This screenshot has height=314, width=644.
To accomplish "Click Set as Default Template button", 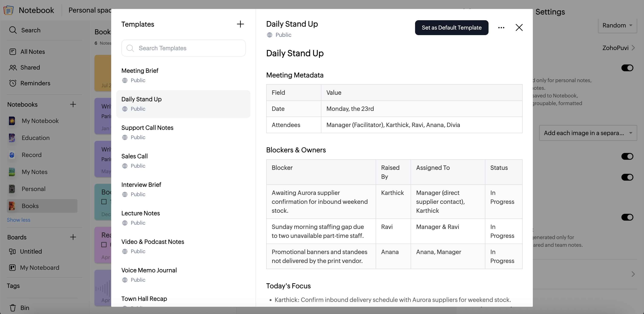I will (x=451, y=28).
